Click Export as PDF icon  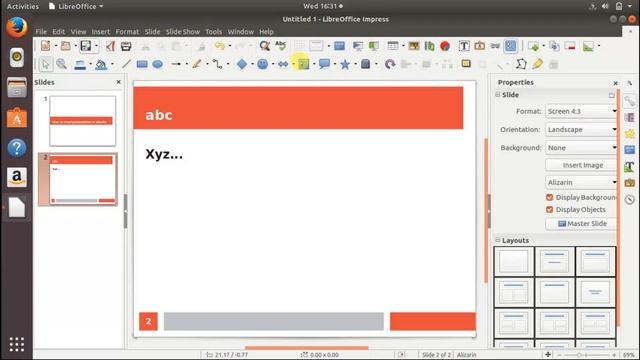tap(111, 46)
